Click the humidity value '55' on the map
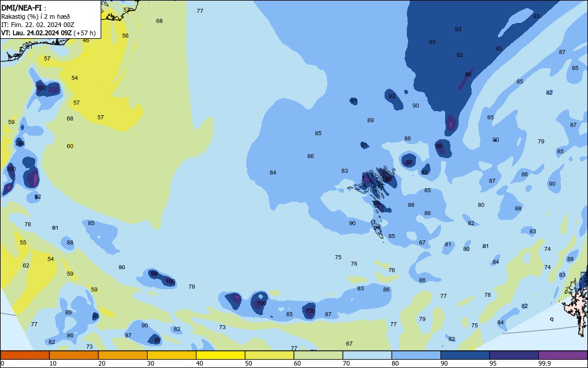Viewport: 588px width, 368px height. 23,242
